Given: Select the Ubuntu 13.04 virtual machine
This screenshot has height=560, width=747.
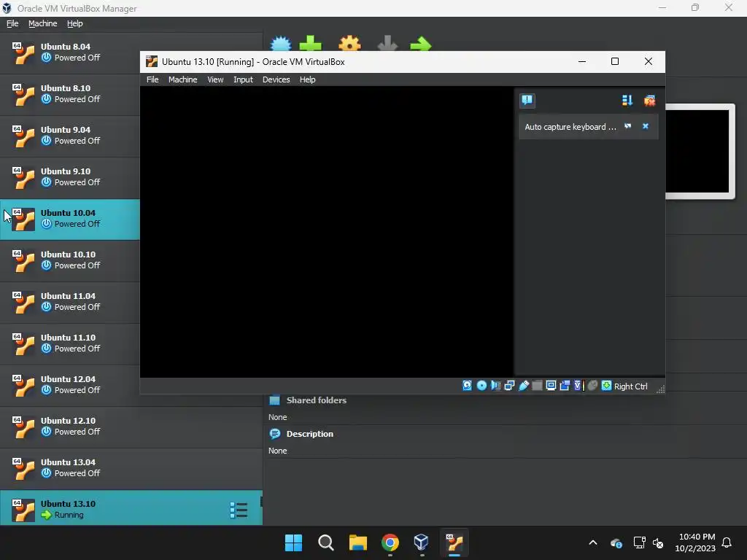Looking at the screenshot, I should click(x=131, y=468).
